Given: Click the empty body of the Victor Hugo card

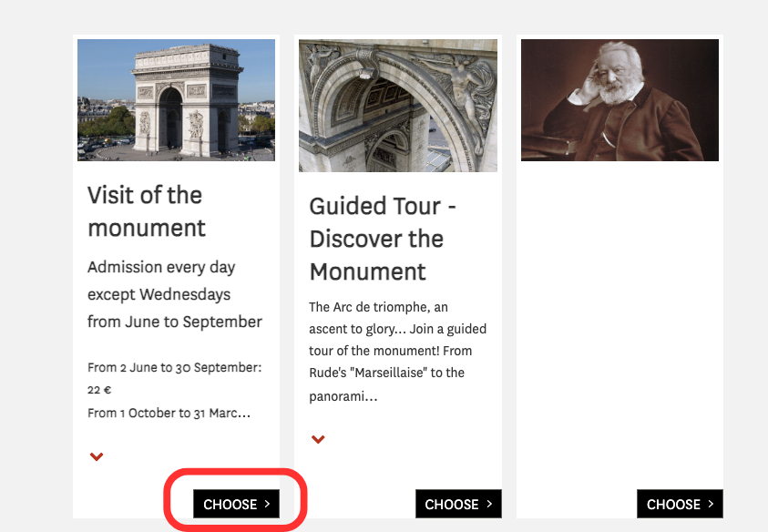Looking at the screenshot, I should 620,319.
